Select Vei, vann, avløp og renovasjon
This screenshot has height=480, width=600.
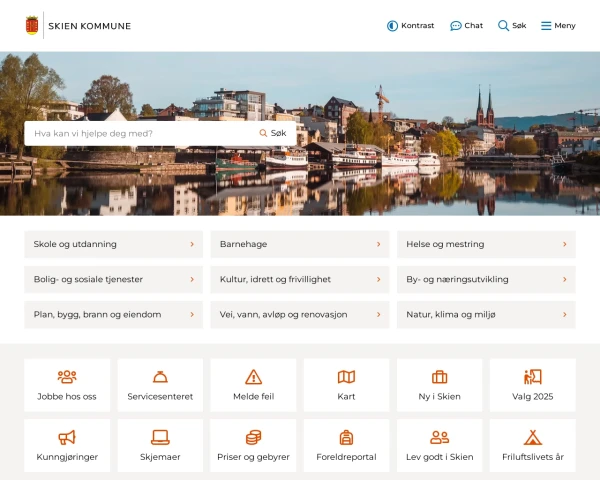[299, 314]
